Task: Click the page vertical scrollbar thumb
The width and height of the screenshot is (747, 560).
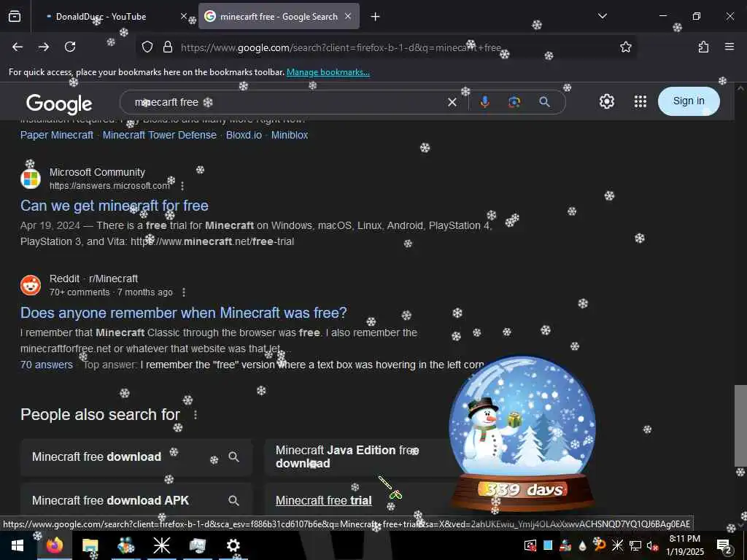Action: [740, 426]
